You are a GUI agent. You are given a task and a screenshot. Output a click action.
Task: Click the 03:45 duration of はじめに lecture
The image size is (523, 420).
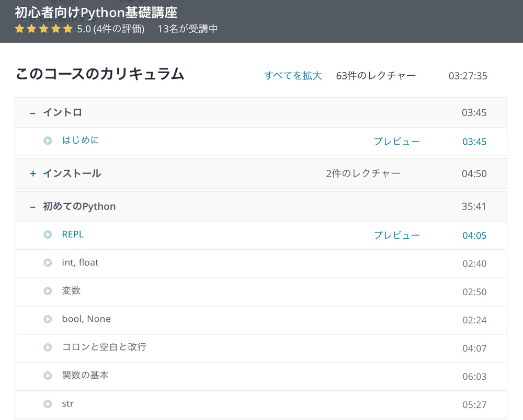(474, 142)
